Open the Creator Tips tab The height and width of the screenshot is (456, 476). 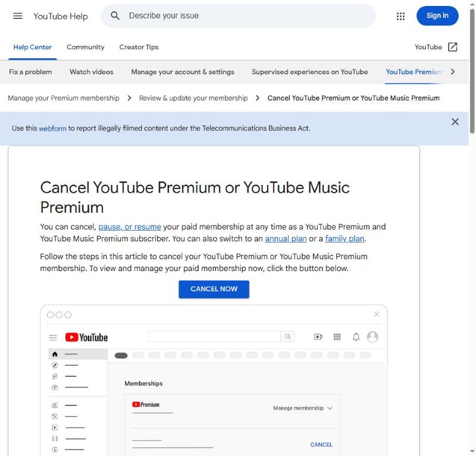pos(139,47)
